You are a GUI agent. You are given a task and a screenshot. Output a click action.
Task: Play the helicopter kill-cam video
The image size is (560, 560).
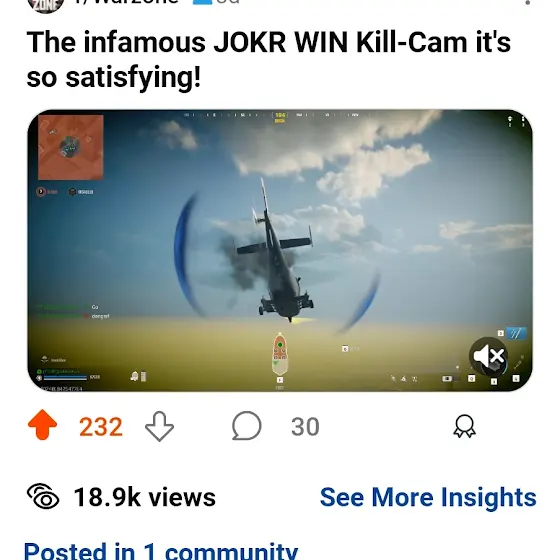coord(280,251)
